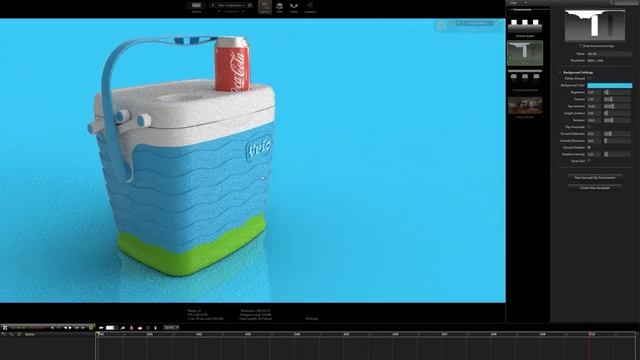Click the cube-shaped icon in top toolbar
The width and height of the screenshot is (640, 360).
click(280, 6)
